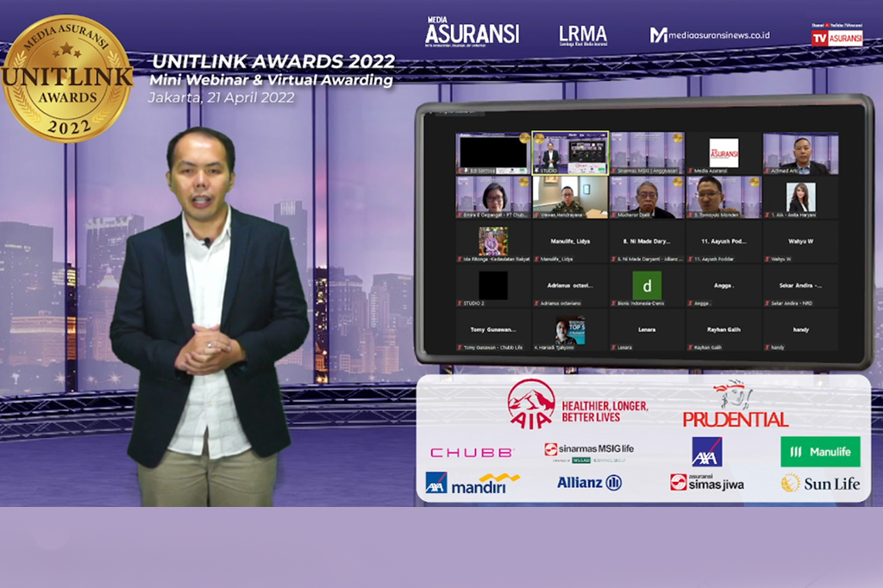Click the TV Asuransi channel logo
Image resolution: width=883 pixels, height=588 pixels.
point(836,35)
